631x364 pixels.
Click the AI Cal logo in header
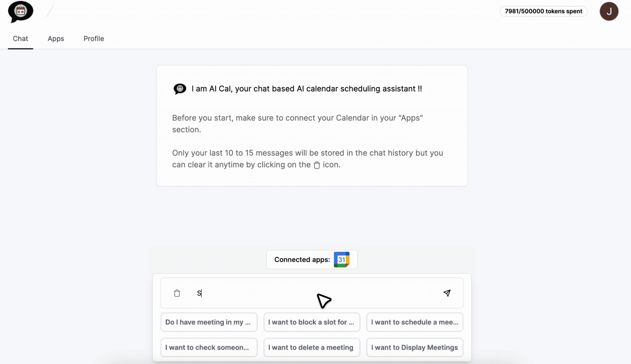click(x=20, y=12)
